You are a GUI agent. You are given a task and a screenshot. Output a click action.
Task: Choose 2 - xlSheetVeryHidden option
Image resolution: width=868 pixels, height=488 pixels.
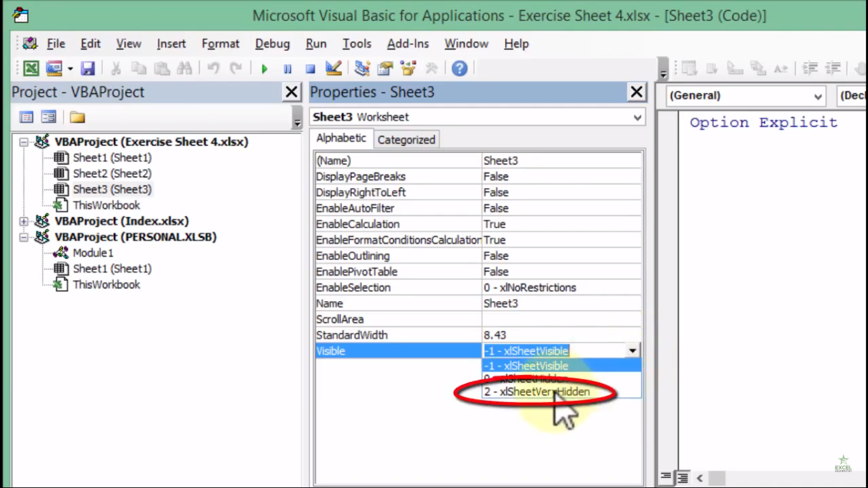click(x=562, y=392)
